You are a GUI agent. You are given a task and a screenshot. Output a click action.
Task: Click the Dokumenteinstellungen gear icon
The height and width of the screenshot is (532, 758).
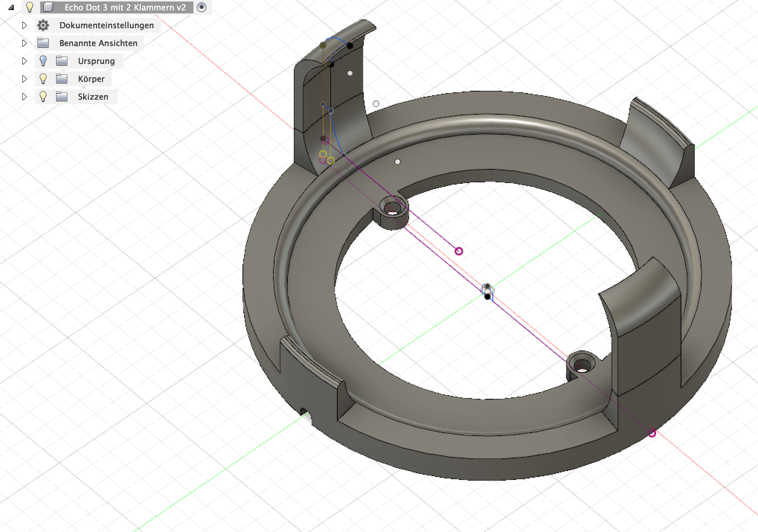pyautogui.click(x=43, y=25)
